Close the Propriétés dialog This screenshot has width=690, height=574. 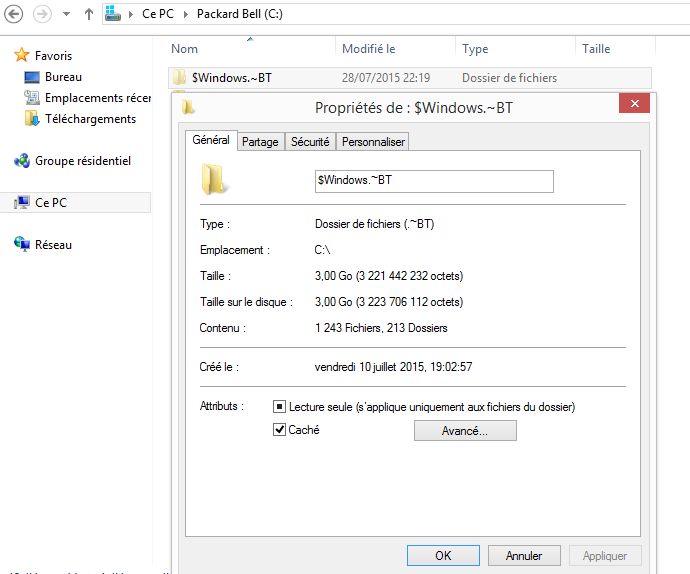pos(634,103)
